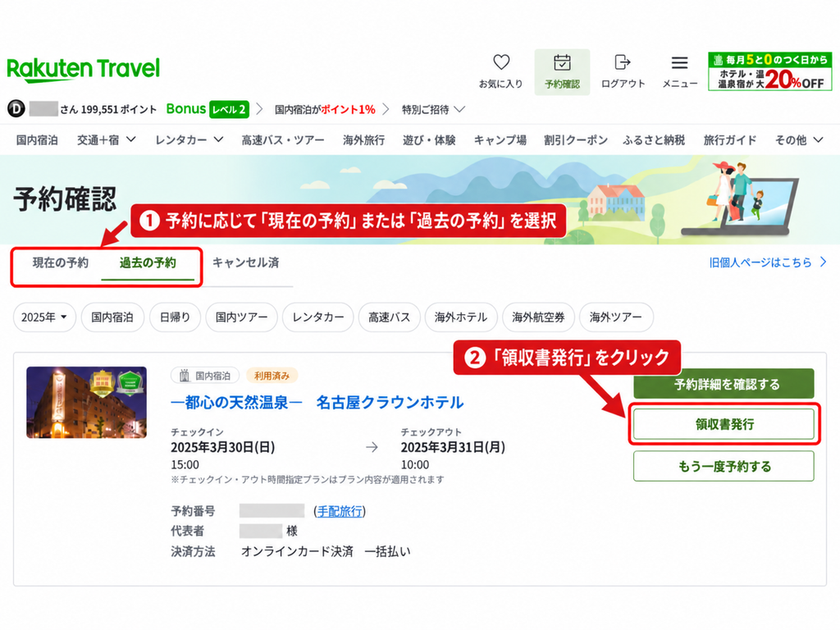Image resolution: width=840 pixels, height=630 pixels.
Task: Click もう一度予約する button
Action: 724,466
